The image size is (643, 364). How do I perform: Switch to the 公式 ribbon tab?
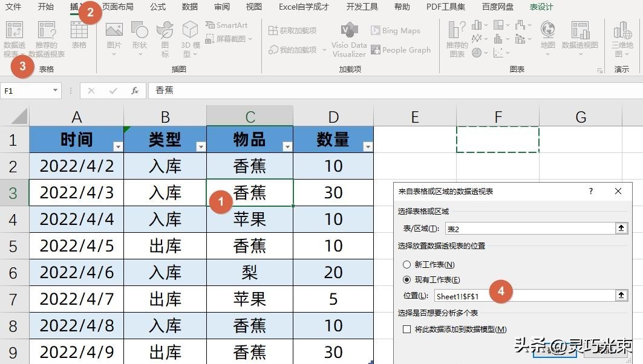tap(158, 7)
